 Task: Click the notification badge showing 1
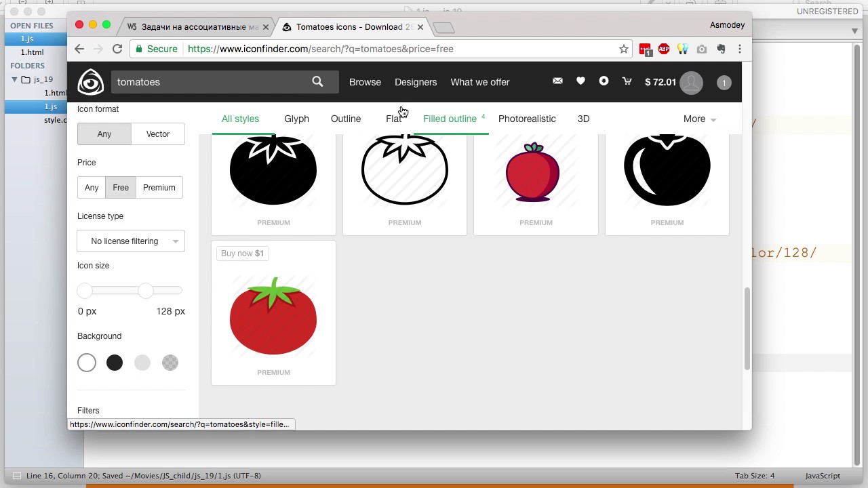(x=724, y=83)
